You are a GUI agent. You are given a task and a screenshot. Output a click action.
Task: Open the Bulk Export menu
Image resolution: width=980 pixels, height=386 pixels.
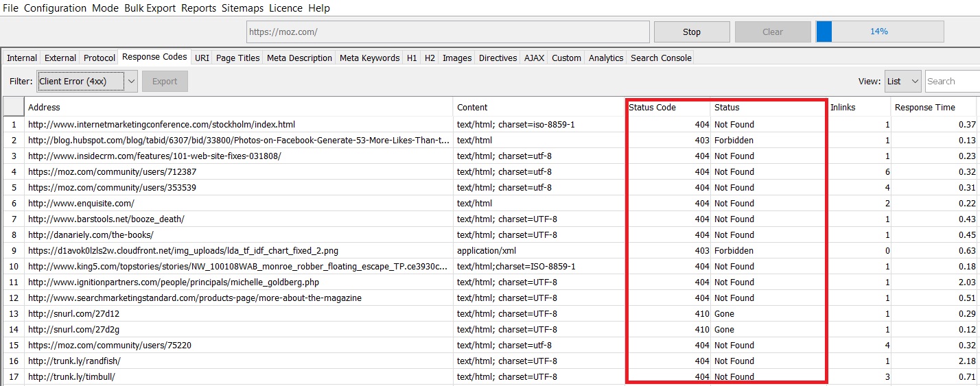pos(150,8)
